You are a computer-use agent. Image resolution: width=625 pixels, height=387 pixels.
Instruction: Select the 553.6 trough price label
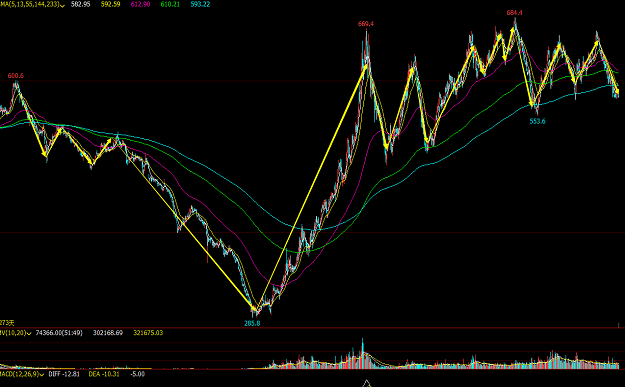click(537, 121)
